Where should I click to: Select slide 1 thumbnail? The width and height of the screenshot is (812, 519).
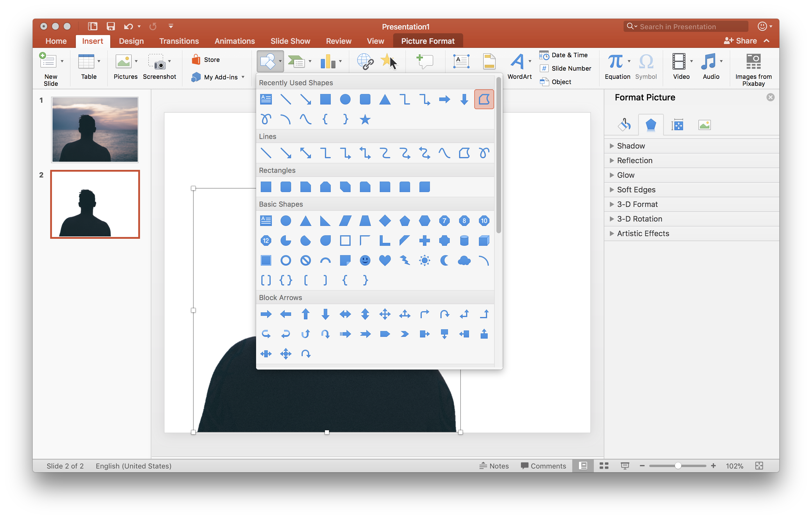[94, 130]
